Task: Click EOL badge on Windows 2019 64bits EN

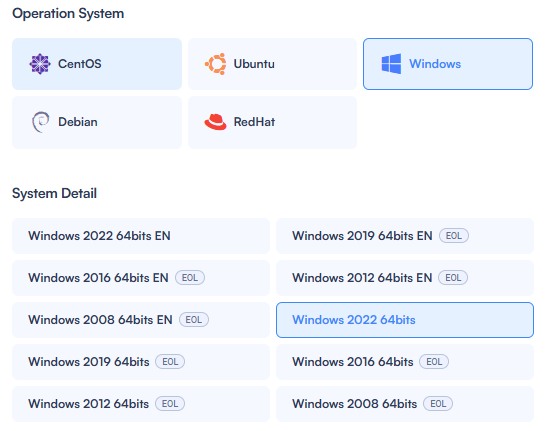Action: pyautogui.click(x=454, y=236)
